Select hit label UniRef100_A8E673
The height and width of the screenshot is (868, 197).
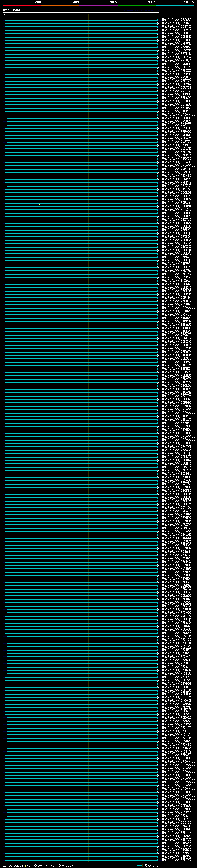click(x=176, y=257)
